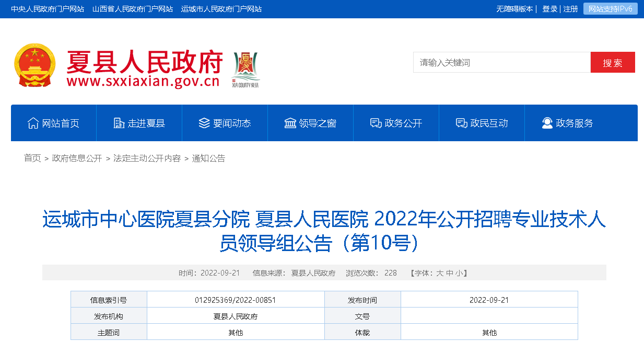Image resolution: width=644 pixels, height=341 pixels.
Task: Open the 要闻动态 menu item
Action: (225, 123)
